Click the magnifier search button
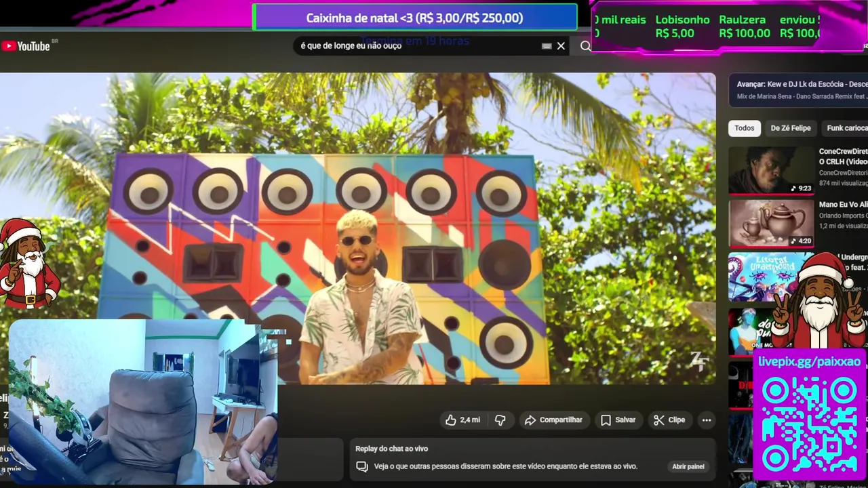Image resolution: width=868 pixels, height=488 pixels. pyautogui.click(x=585, y=46)
